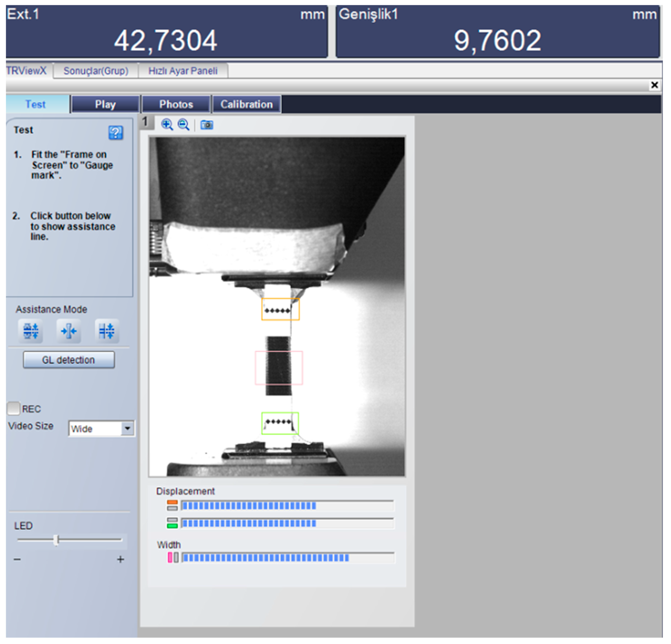Open the Video Size dropdown
The image size is (671, 644).
[127, 428]
